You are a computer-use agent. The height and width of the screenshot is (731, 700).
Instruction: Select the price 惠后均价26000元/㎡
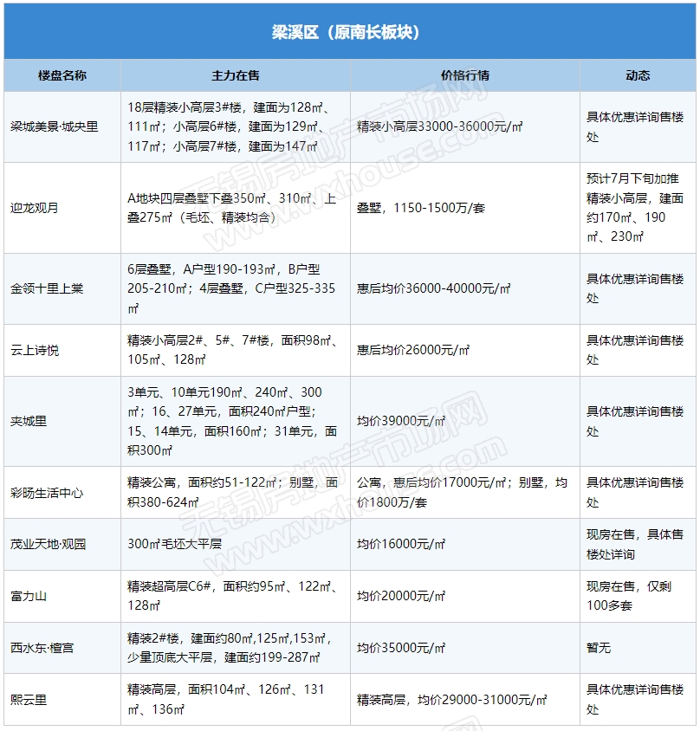point(412,350)
